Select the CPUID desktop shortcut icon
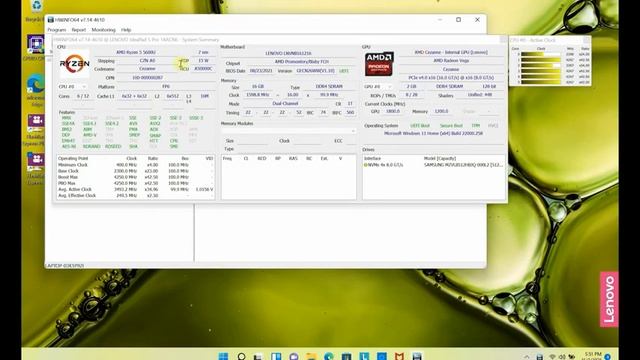 click(36, 44)
